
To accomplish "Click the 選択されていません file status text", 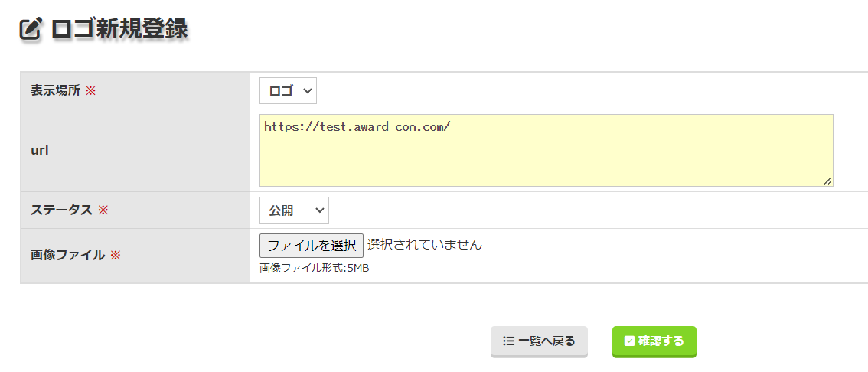I will tap(425, 245).
